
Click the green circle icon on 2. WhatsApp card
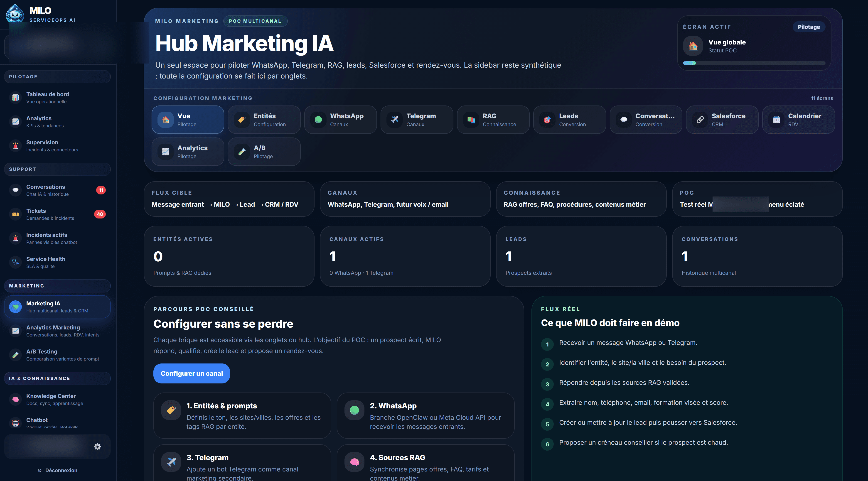click(x=354, y=410)
